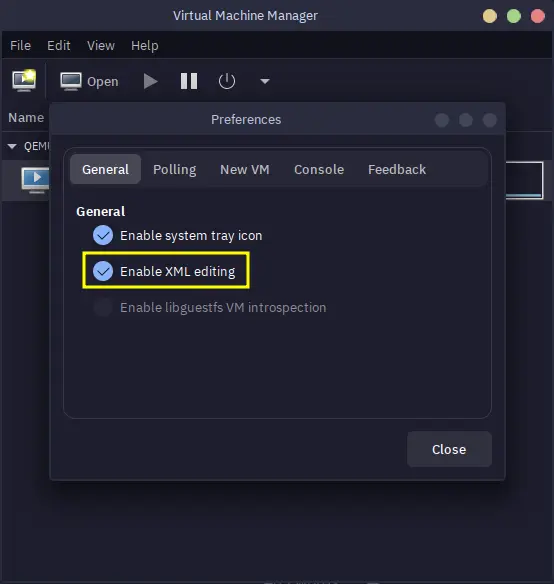Open the Help menu
Viewport: 554px width, 584px height.
145,45
